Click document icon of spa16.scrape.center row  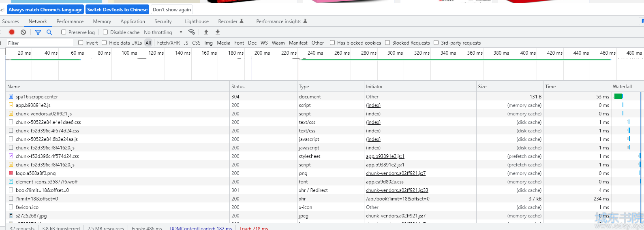point(11,96)
